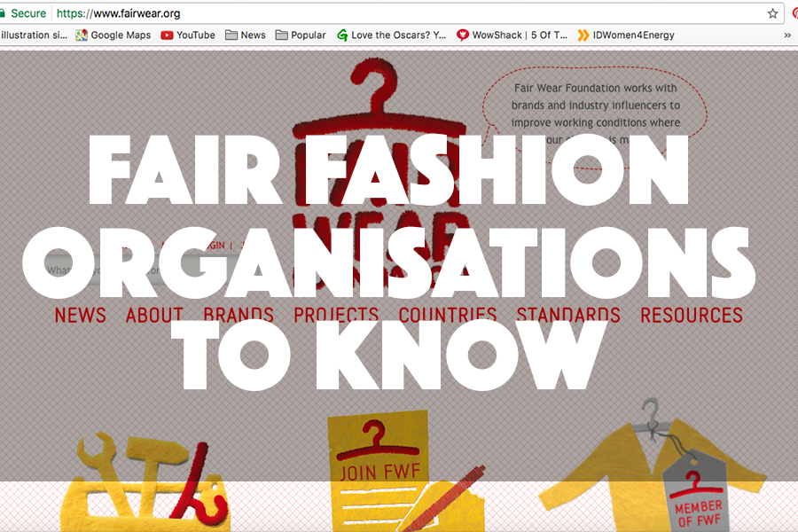The image size is (798, 532).
Task: Click the green Secure padlock label
Action: tap(23, 13)
